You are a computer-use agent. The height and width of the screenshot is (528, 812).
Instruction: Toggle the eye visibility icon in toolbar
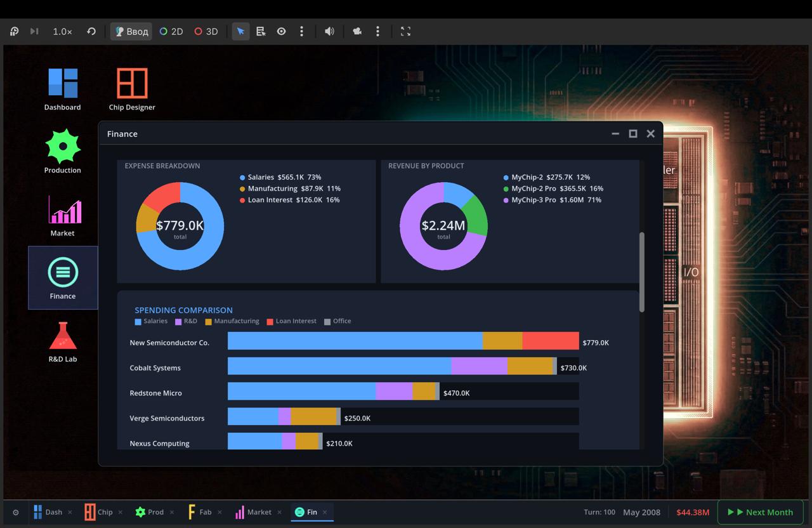pos(281,31)
